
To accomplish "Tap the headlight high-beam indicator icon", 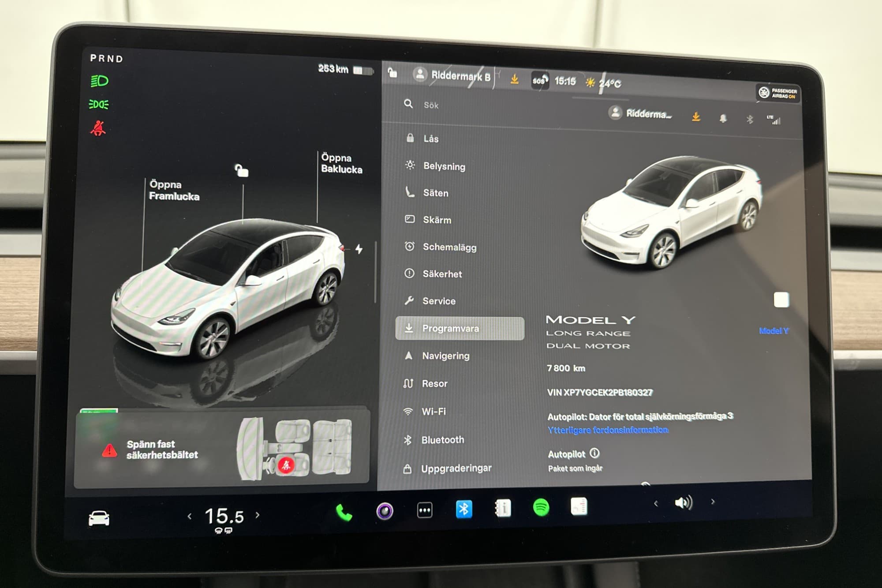I will [x=100, y=81].
